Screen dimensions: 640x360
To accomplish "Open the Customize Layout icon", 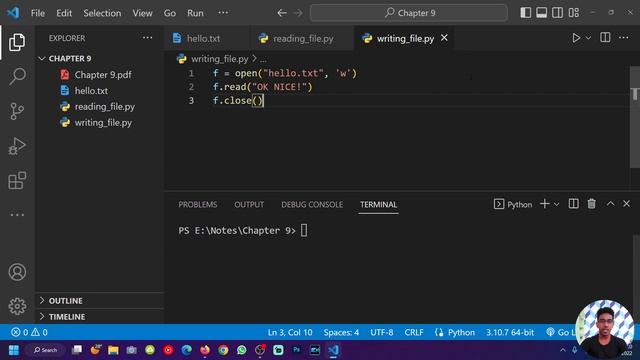I will (x=574, y=13).
